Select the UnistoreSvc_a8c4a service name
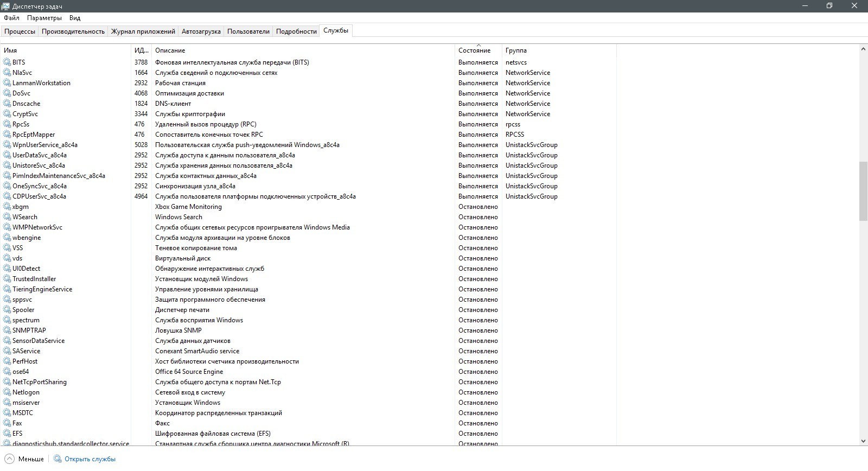The width and height of the screenshot is (868, 471). [x=39, y=166]
